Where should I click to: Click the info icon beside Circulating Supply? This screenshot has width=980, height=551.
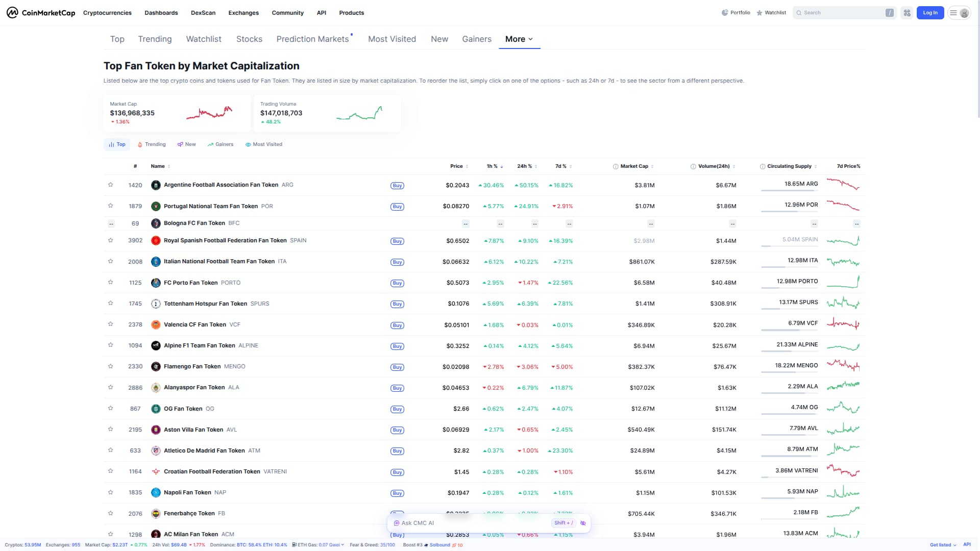[x=763, y=166]
